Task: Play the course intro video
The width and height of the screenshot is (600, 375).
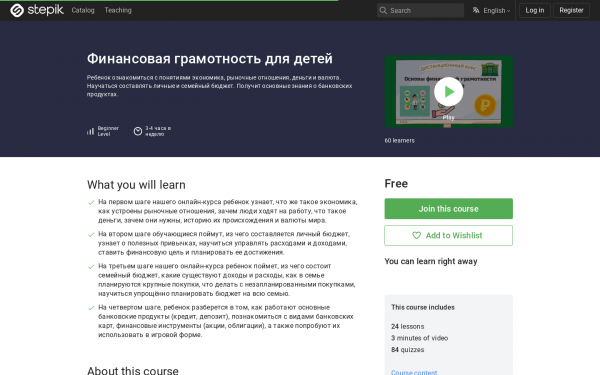Action: [448, 91]
